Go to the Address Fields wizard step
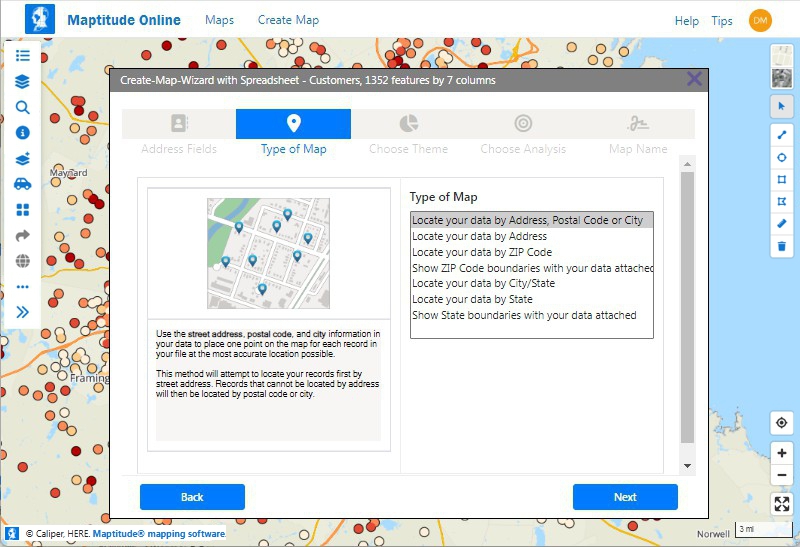 click(x=179, y=133)
